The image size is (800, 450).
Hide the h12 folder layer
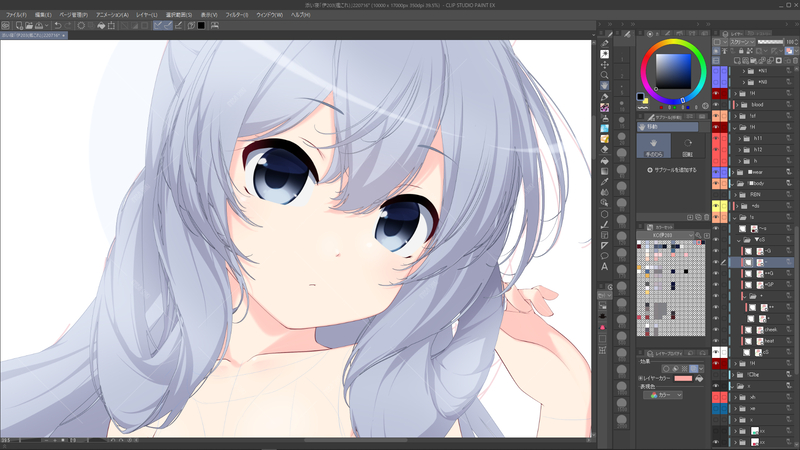[716, 149]
